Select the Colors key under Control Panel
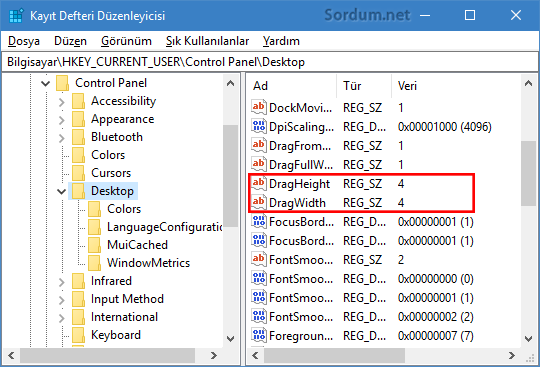540x367 pixels. click(108, 155)
